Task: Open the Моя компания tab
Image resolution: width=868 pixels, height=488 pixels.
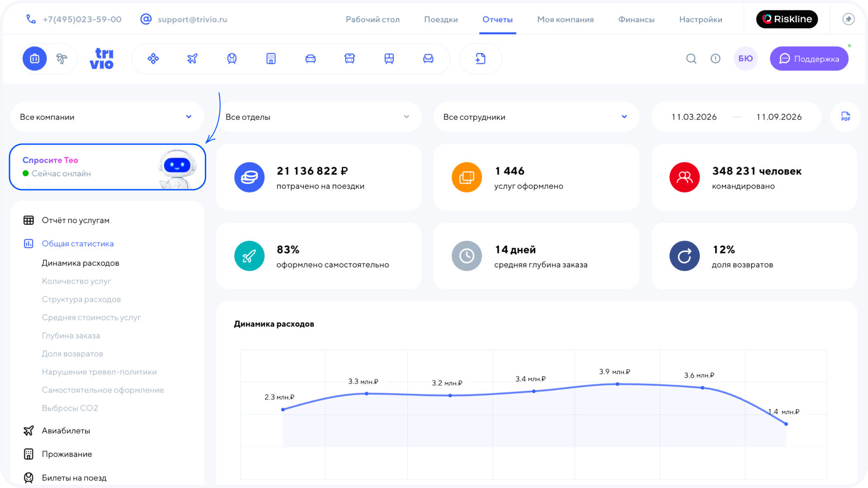Action: tap(565, 19)
